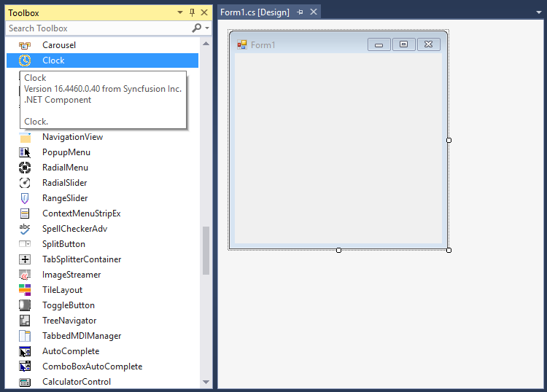Click the RangeSlider icon
The height and width of the screenshot is (392, 547).
(25, 198)
